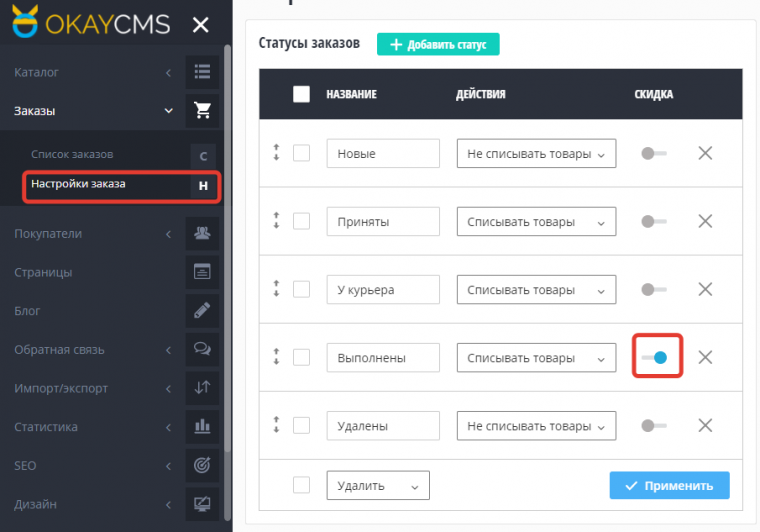Image resolution: width=760 pixels, height=532 pixels.
Task: Click the Покупатели users icon
Action: (202, 233)
